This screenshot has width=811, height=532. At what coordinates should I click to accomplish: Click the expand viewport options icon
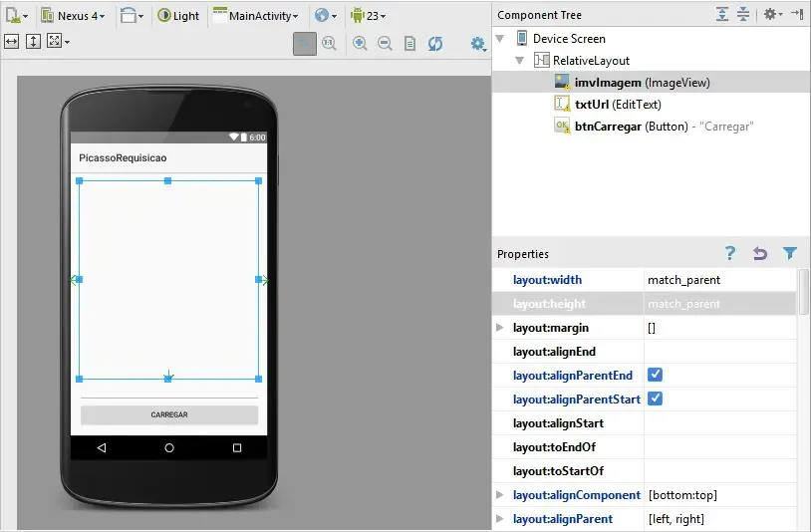tap(58, 41)
